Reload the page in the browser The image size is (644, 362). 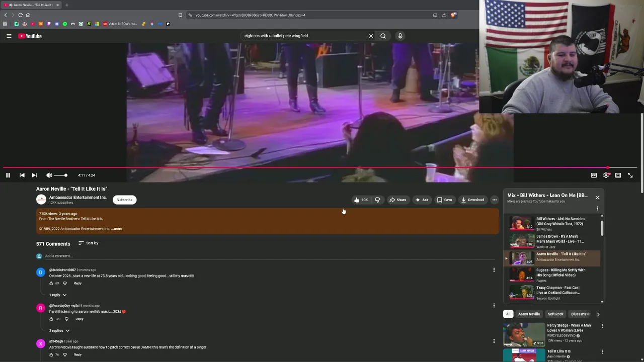click(20, 15)
